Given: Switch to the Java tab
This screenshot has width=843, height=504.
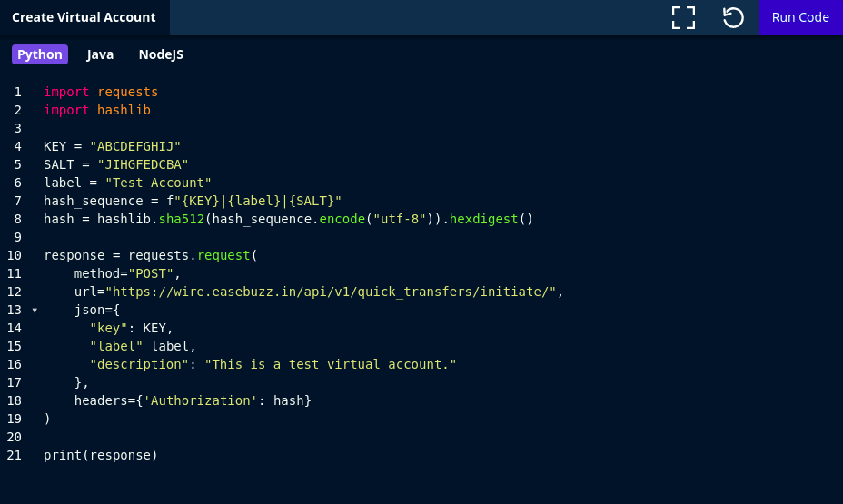Looking at the screenshot, I should [100, 54].
